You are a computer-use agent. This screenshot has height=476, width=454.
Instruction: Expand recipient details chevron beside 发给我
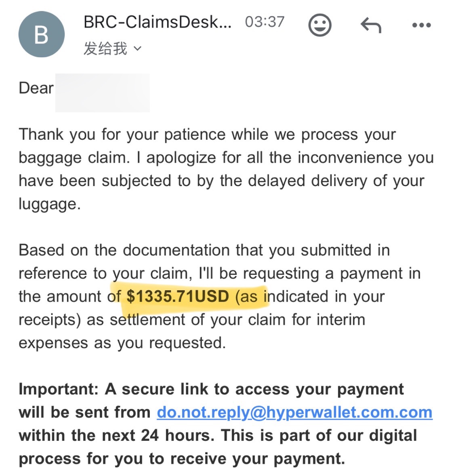[138, 48]
